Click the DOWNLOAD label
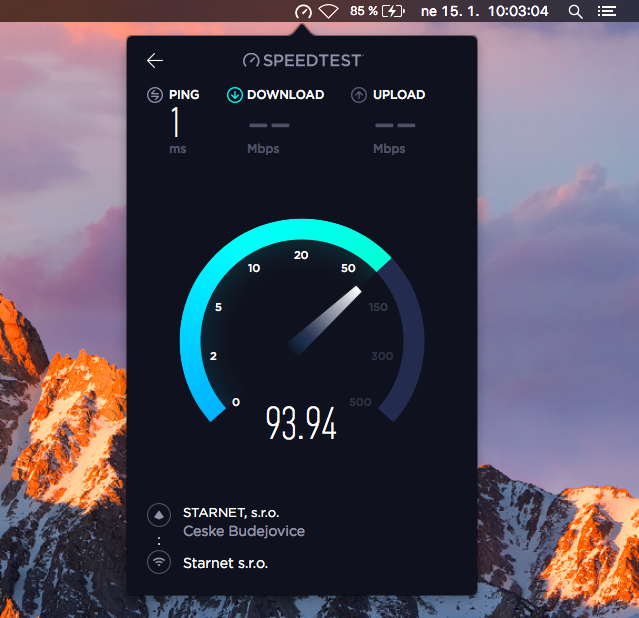This screenshot has height=618, width=639. pos(286,95)
